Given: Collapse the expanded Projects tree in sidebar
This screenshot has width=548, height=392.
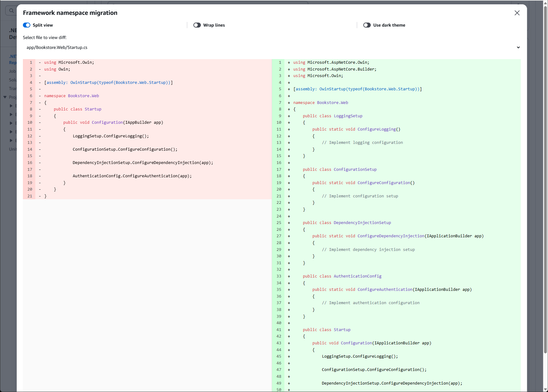Looking at the screenshot, I should click(x=5, y=97).
